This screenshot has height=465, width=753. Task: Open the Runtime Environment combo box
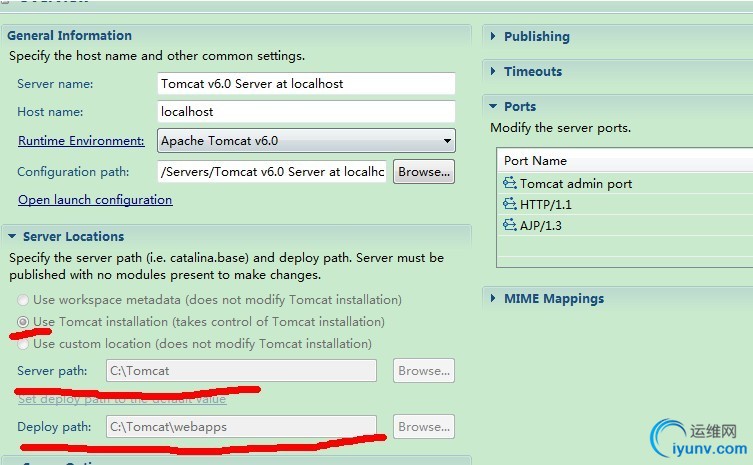(x=306, y=141)
